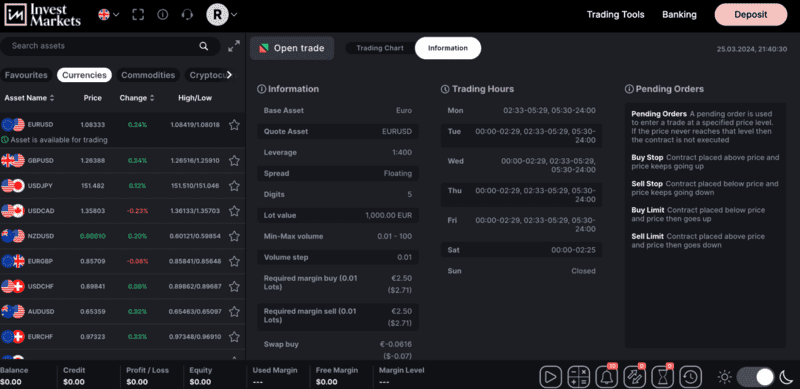Screen dimensions: 800x389
Task: Sort by Asset Name column
Action: pyautogui.click(x=29, y=98)
